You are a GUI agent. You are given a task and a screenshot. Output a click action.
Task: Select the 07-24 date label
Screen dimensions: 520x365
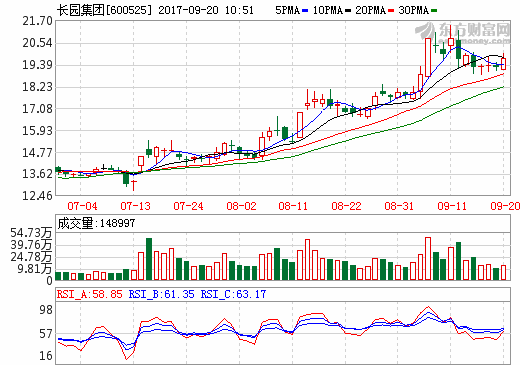188,206
